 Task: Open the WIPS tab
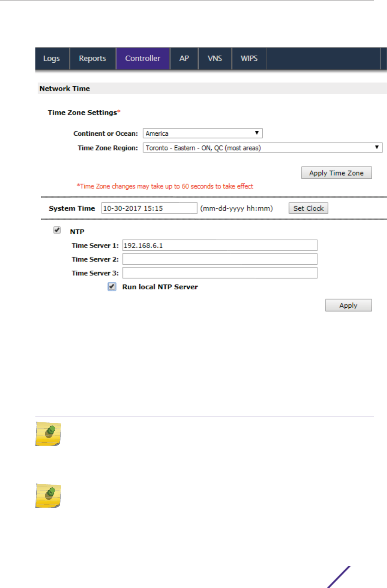(x=249, y=58)
